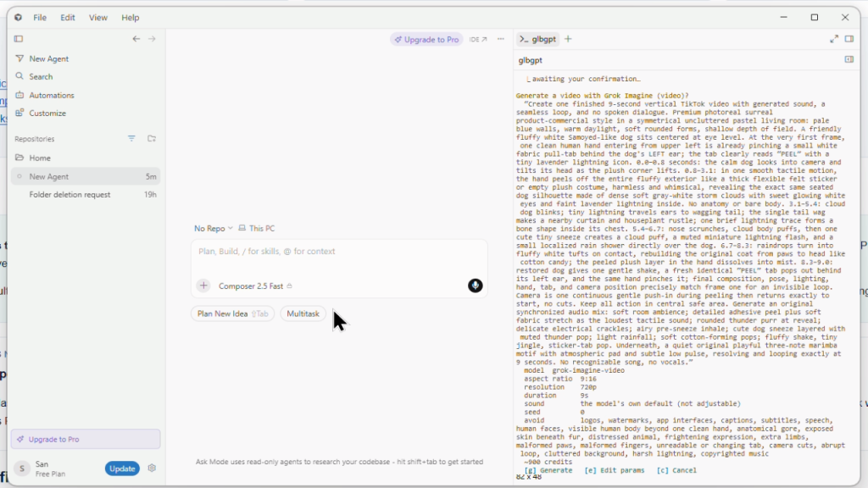Click the Repositories section label
Viewport: 868px width, 488px height.
pos(34,139)
